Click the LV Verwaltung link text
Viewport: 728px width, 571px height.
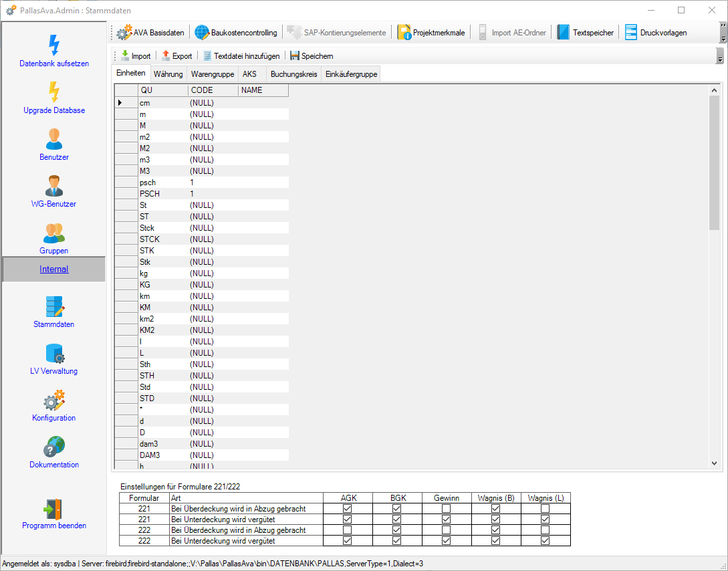coord(54,371)
